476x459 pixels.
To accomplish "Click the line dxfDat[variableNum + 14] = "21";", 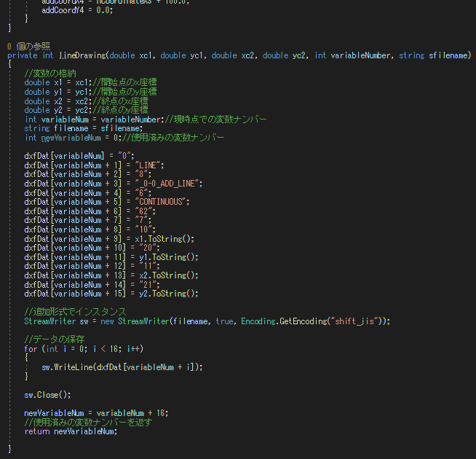I will (x=92, y=285).
